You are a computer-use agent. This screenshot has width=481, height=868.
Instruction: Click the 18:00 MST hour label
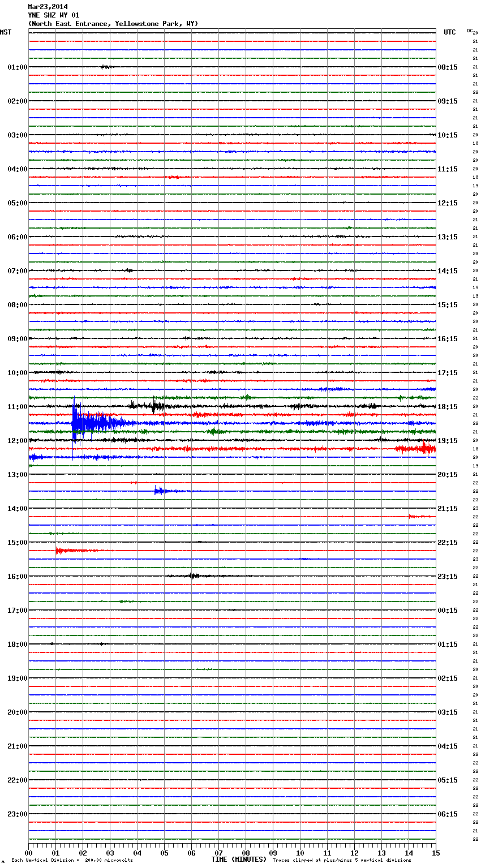pos(17,644)
